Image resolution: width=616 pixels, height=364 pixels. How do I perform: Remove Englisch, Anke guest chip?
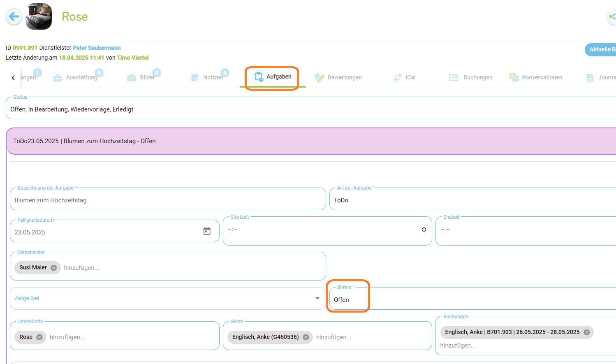click(306, 337)
